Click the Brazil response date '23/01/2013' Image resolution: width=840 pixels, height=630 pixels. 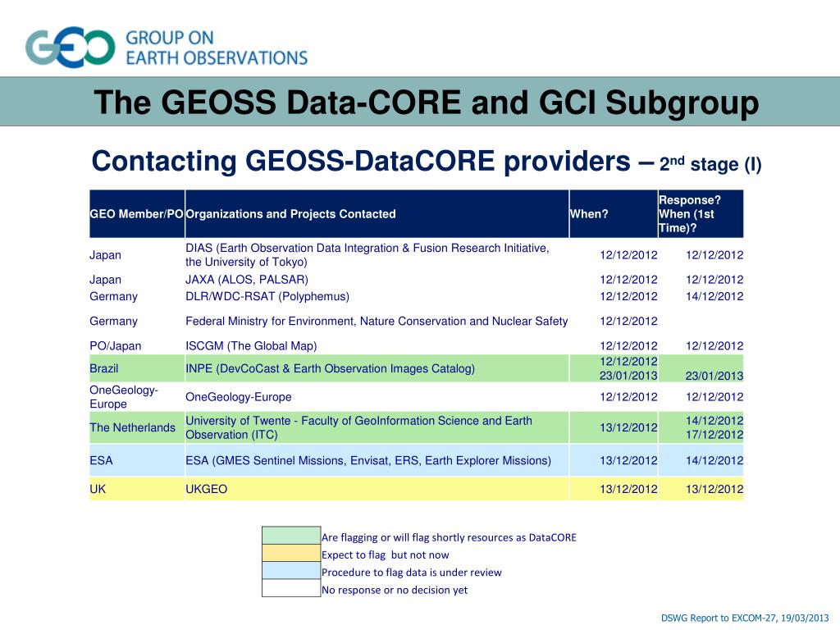(x=714, y=376)
